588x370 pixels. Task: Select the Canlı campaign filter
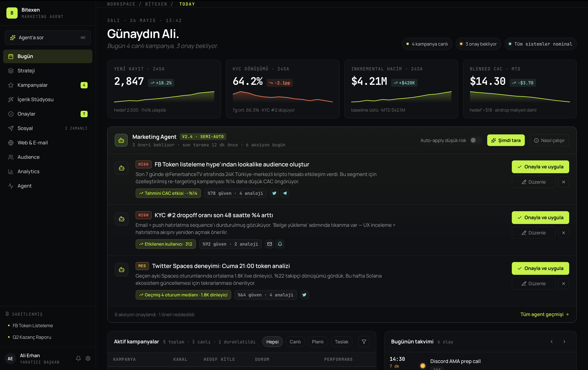(x=295, y=342)
